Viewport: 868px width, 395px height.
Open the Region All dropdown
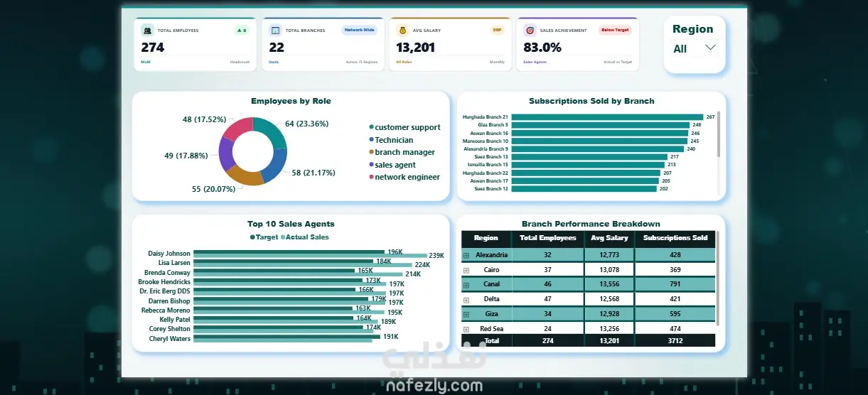pyautogui.click(x=695, y=48)
